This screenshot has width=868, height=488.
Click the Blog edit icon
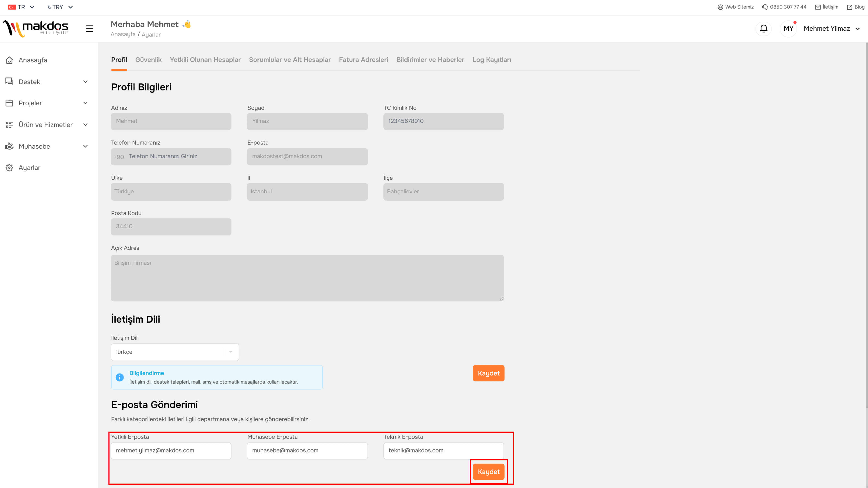click(849, 7)
